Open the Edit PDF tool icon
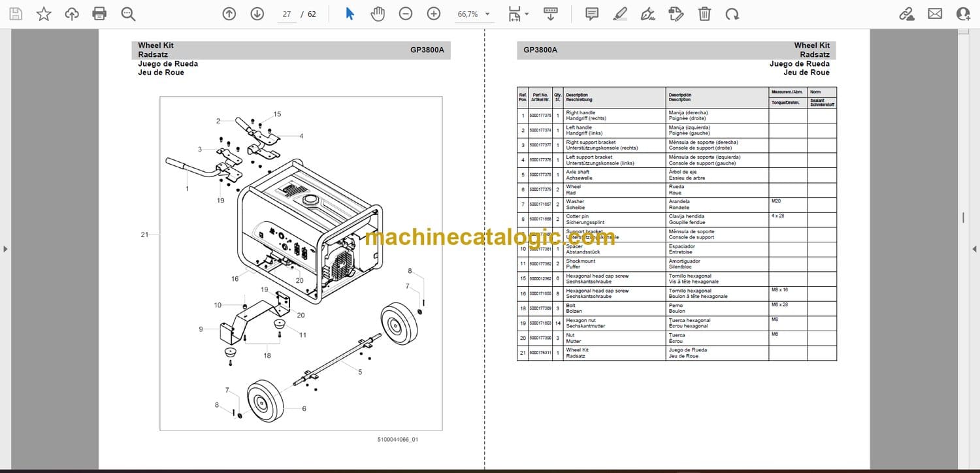The height and width of the screenshot is (473, 980). click(676, 14)
